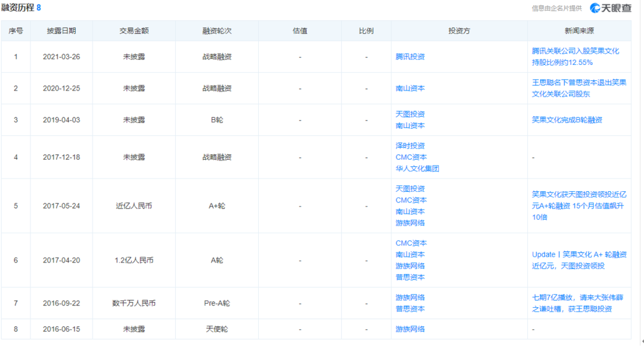
Task: Select the 近亿人民币 amount cell
Action: click(x=134, y=206)
